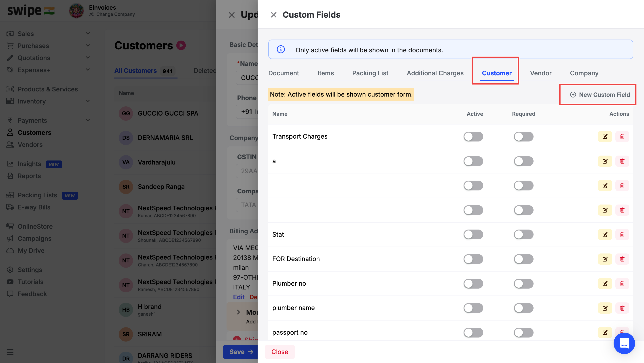
Task: Open My Drive cloud icon
Action: click(10, 250)
